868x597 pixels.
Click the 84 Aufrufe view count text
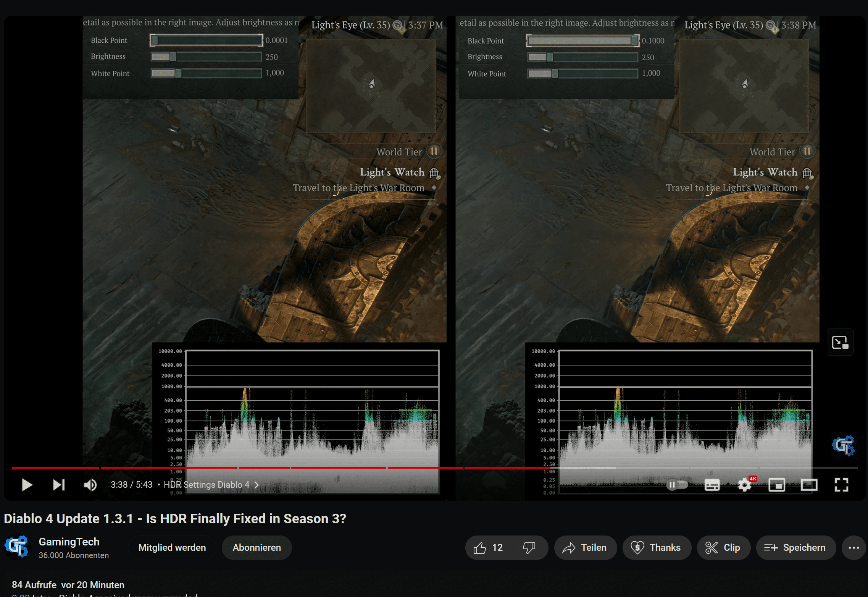click(x=34, y=585)
